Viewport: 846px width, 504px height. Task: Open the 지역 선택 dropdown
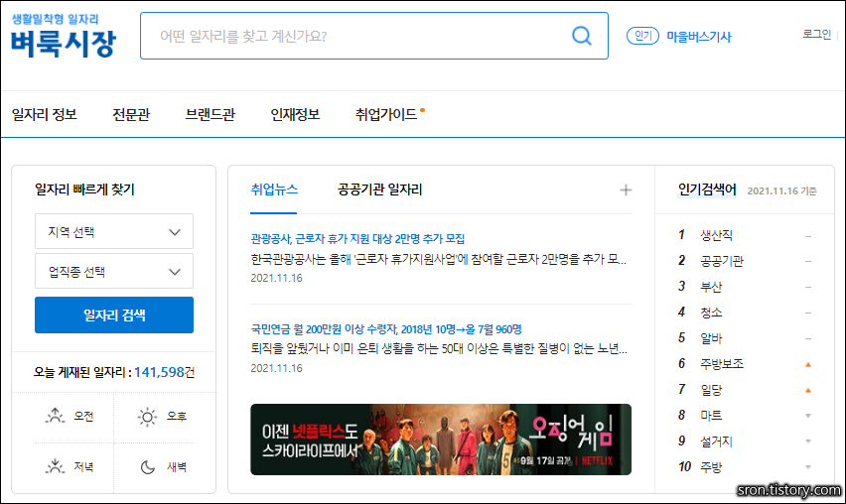pos(114,231)
